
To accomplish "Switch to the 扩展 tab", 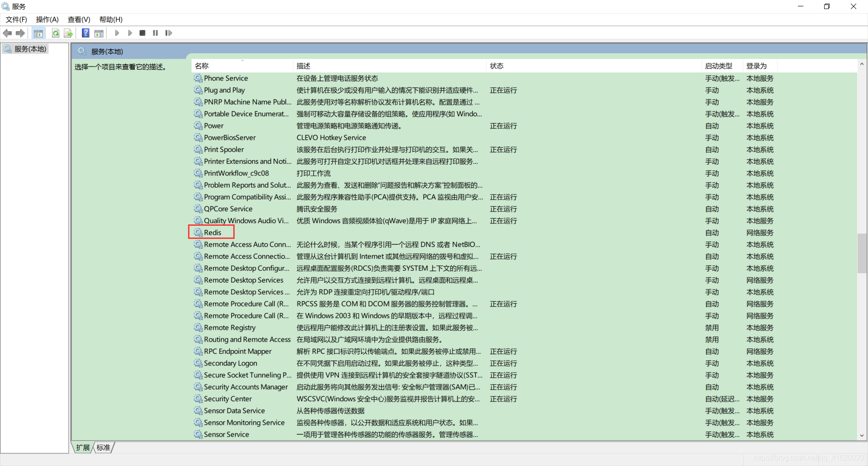I will click(83, 447).
